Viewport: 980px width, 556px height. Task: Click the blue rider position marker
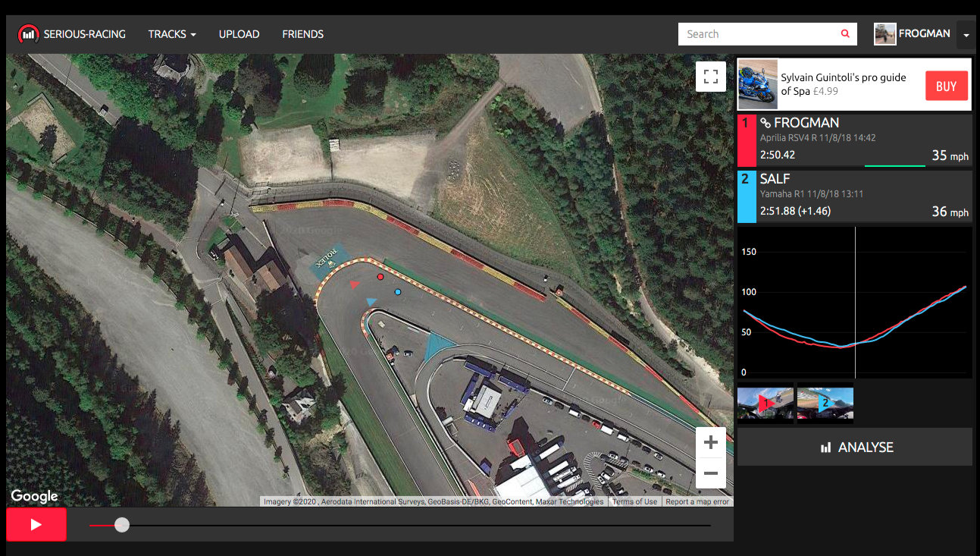[x=397, y=291]
